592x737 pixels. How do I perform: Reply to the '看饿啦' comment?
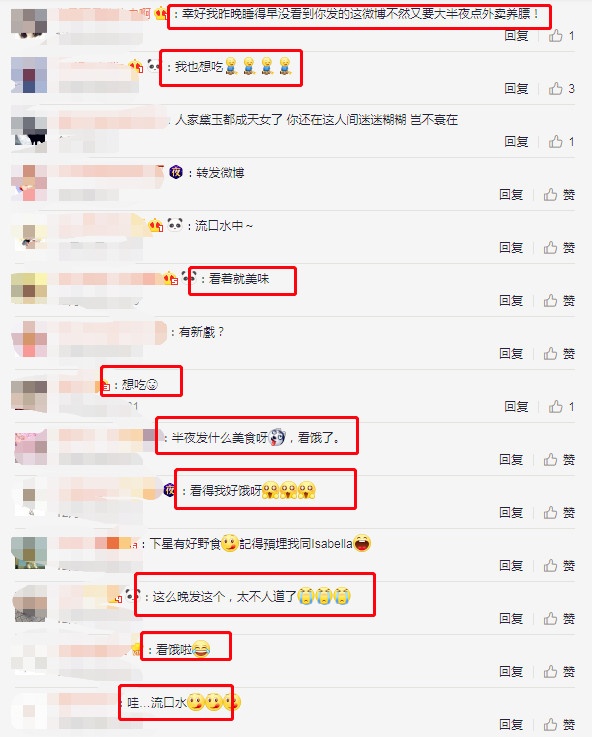[511, 672]
